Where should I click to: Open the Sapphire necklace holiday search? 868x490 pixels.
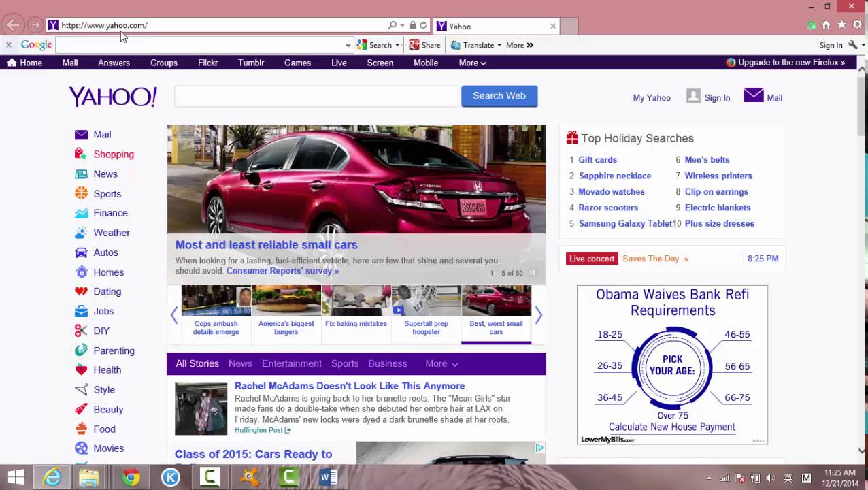[x=615, y=176]
